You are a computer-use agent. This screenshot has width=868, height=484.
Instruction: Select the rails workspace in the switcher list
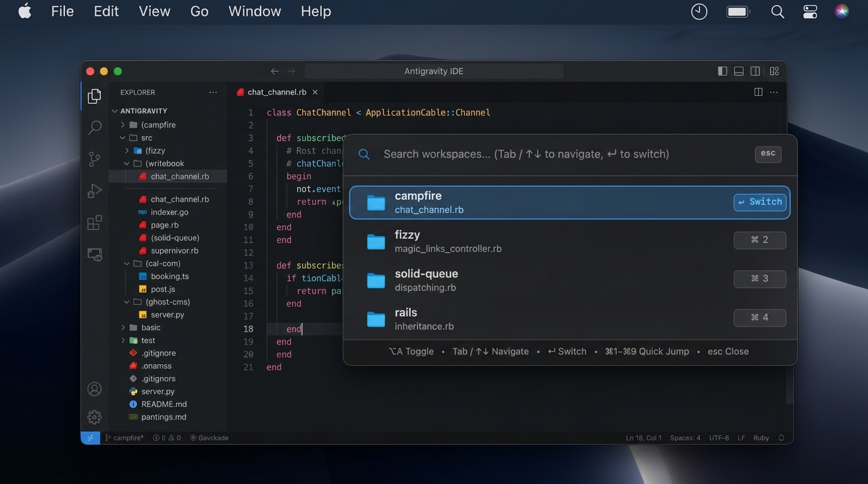pos(570,319)
